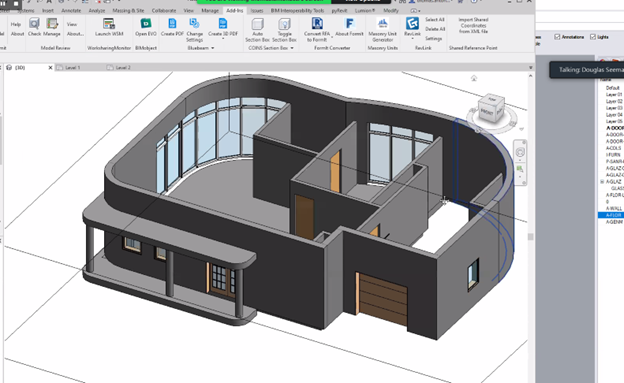Switch to the Manage ribbon tab
The image size is (624, 383).
210,10
